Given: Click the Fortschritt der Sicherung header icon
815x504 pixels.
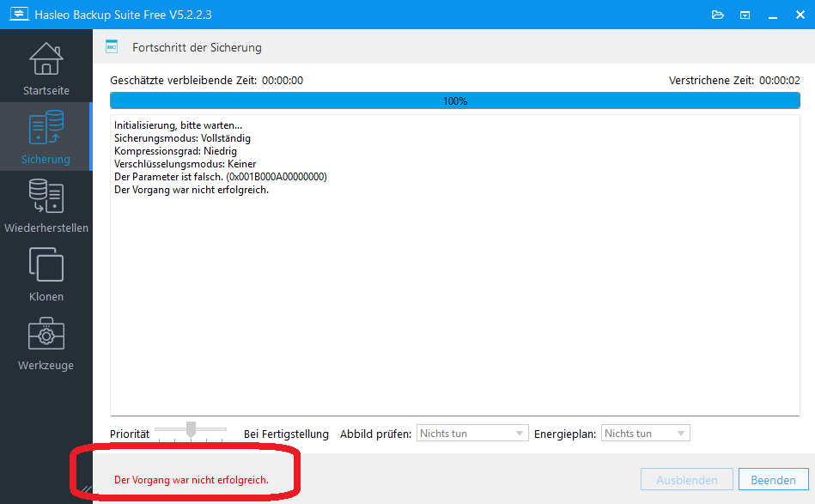Looking at the screenshot, I should pyautogui.click(x=112, y=46).
